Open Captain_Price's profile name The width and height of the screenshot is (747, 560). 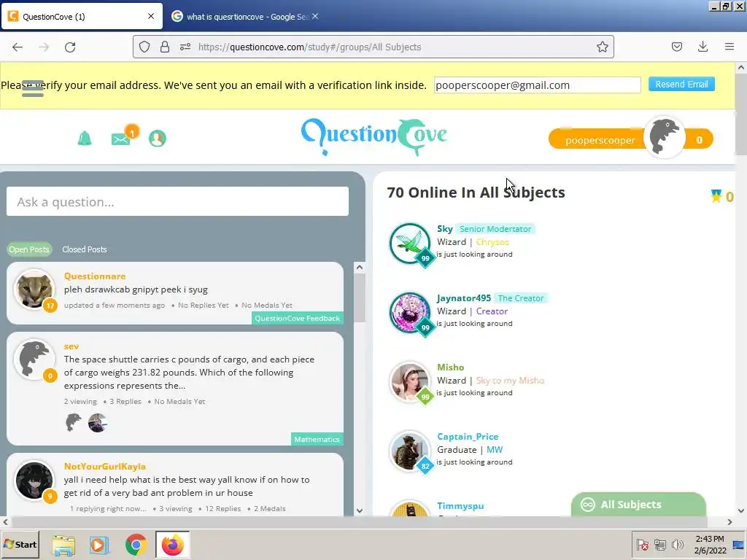click(468, 437)
